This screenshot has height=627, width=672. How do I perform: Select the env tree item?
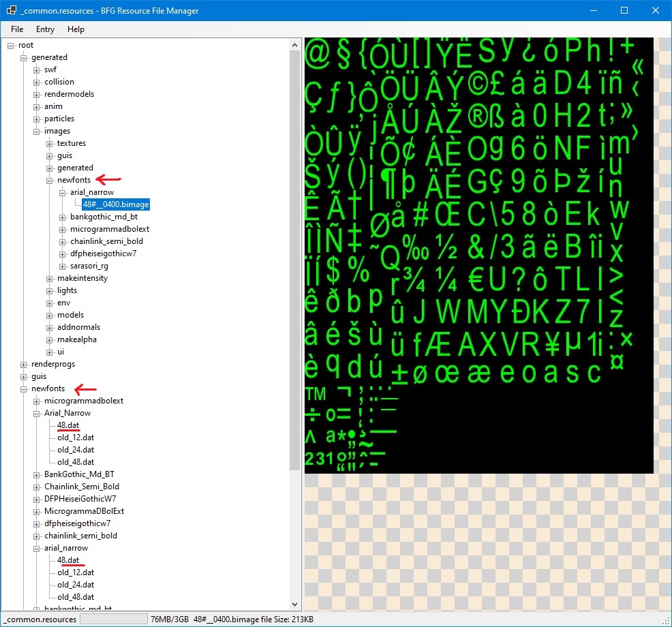point(63,303)
